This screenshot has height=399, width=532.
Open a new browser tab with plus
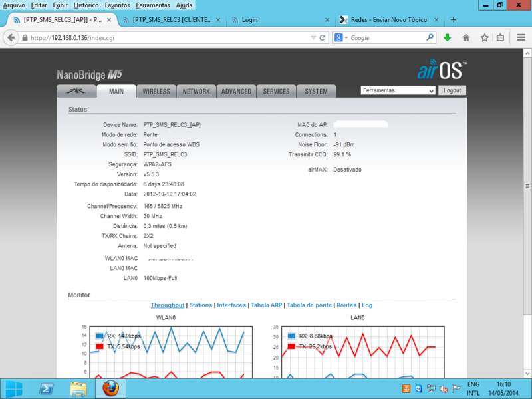[x=454, y=20]
